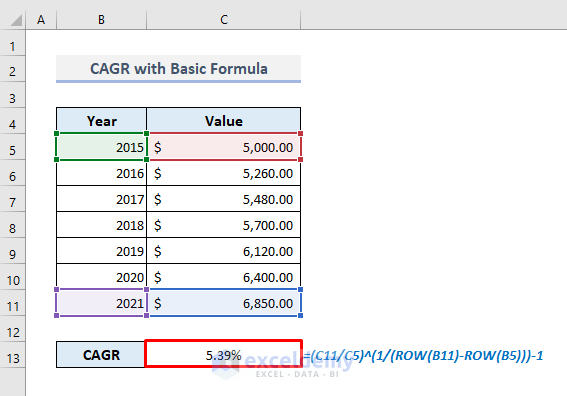Select the 5.39% result cell
The image size is (567, 396).
click(223, 354)
